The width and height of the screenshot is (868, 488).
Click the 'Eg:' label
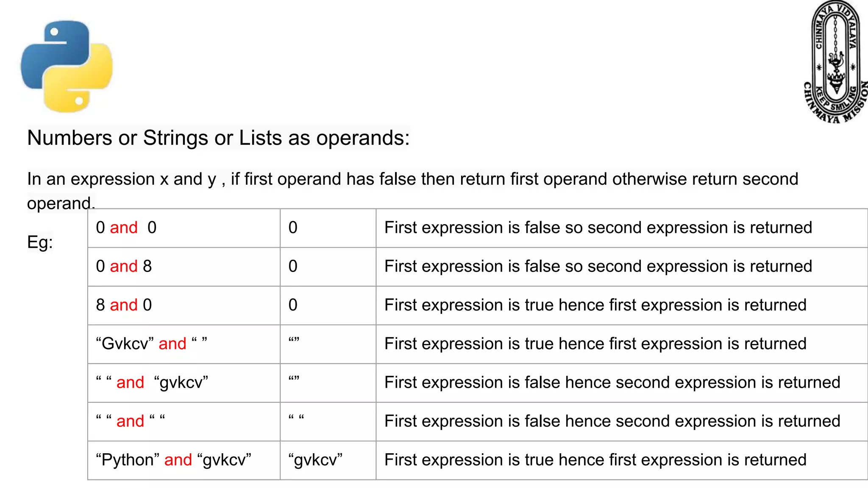pos(40,242)
